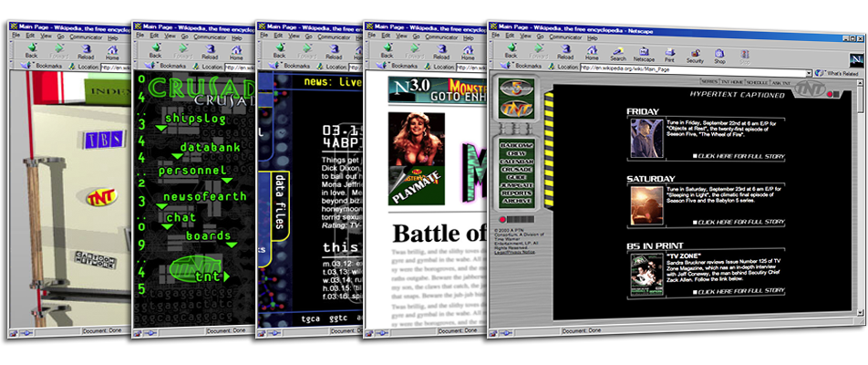Click Back in the blue news window
Screen dimensions: 868x365
click(x=279, y=51)
